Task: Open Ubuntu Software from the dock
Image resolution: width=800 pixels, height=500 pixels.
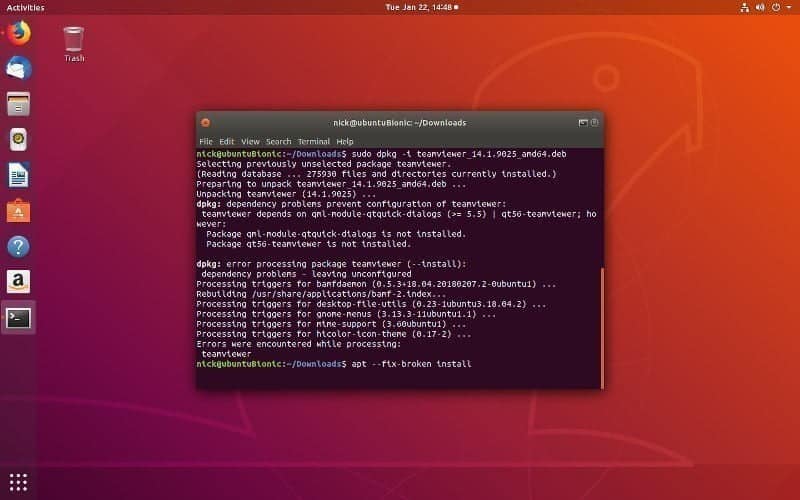Action: [x=18, y=211]
